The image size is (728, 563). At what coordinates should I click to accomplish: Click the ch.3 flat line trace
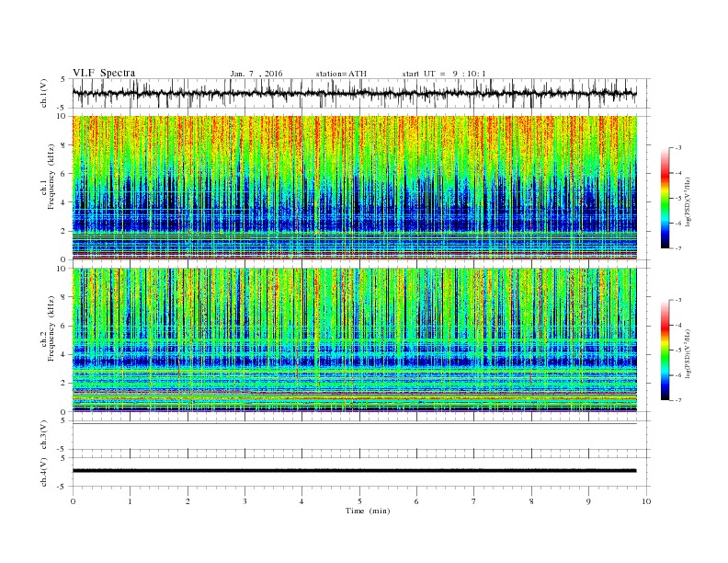coord(355,424)
